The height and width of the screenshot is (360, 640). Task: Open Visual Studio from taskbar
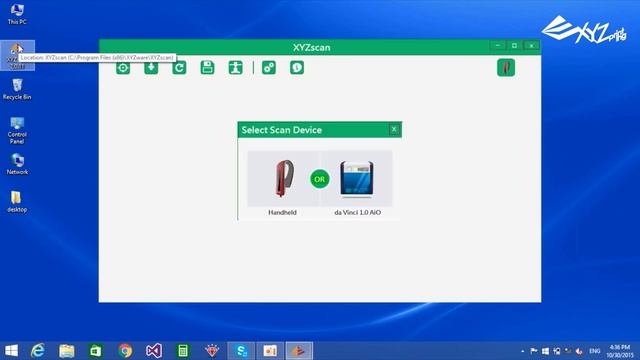tap(154, 351)
